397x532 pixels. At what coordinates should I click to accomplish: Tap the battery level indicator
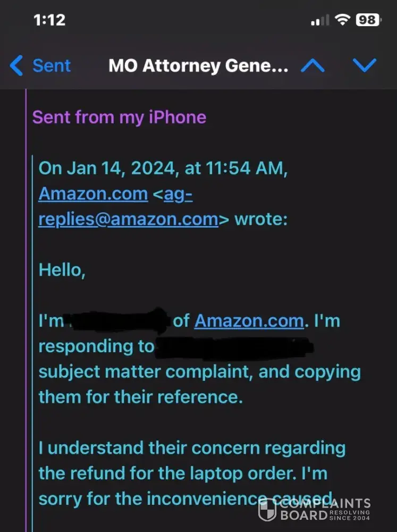pos(368,20)
